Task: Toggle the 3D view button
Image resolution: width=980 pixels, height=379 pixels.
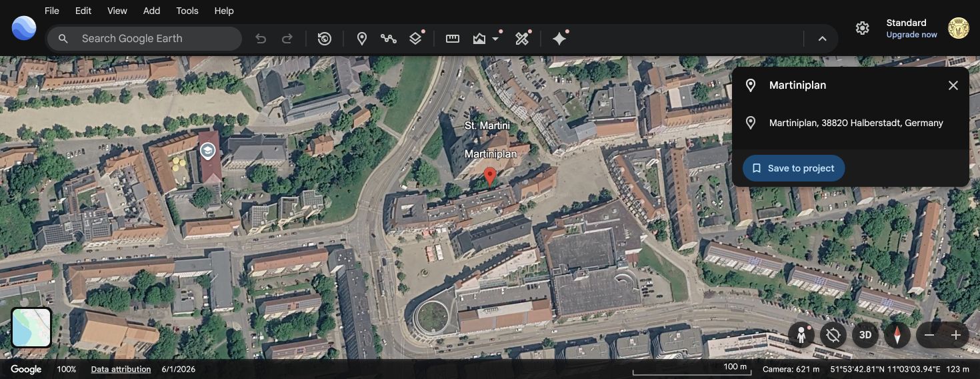Action: tap(865, 335)
